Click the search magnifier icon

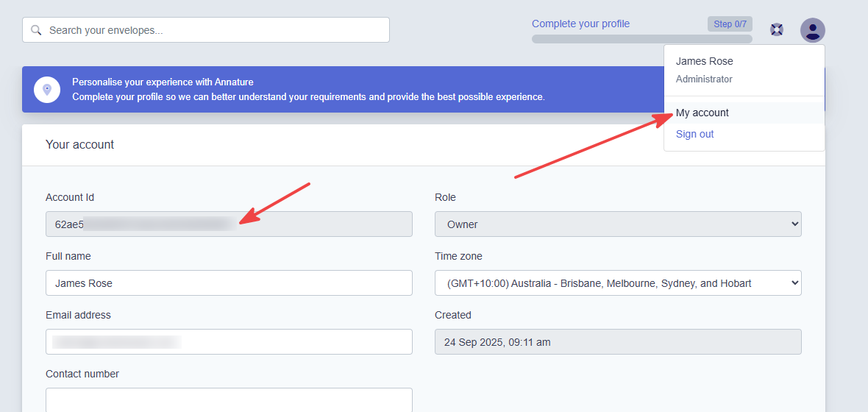(x=36, y=30)
